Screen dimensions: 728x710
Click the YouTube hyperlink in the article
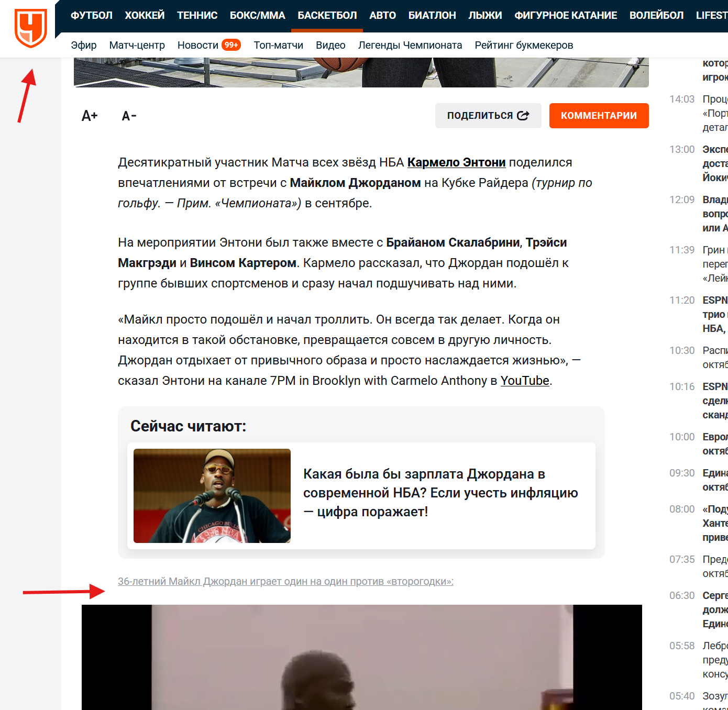(x=525, y=381)
